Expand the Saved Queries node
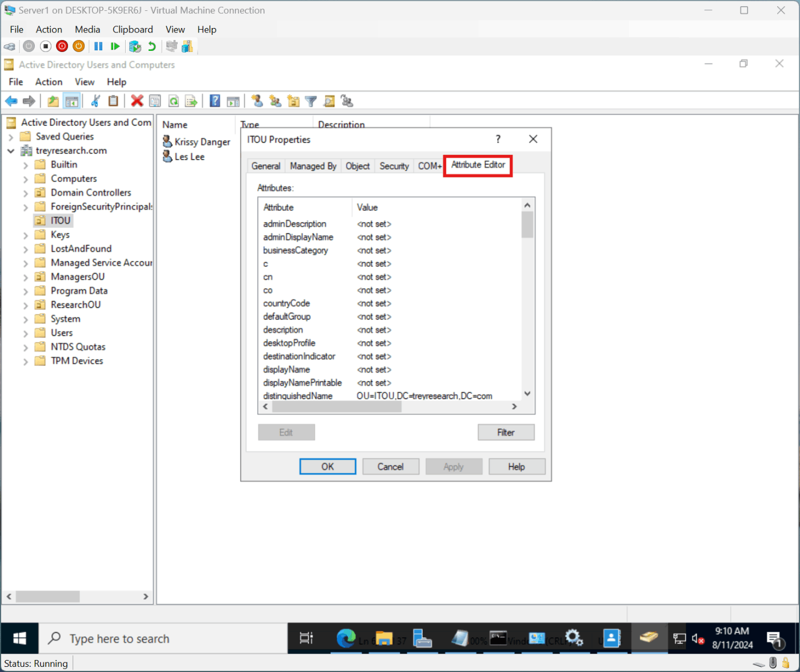This screenshot has width=800, height=672. click(11, 137)
